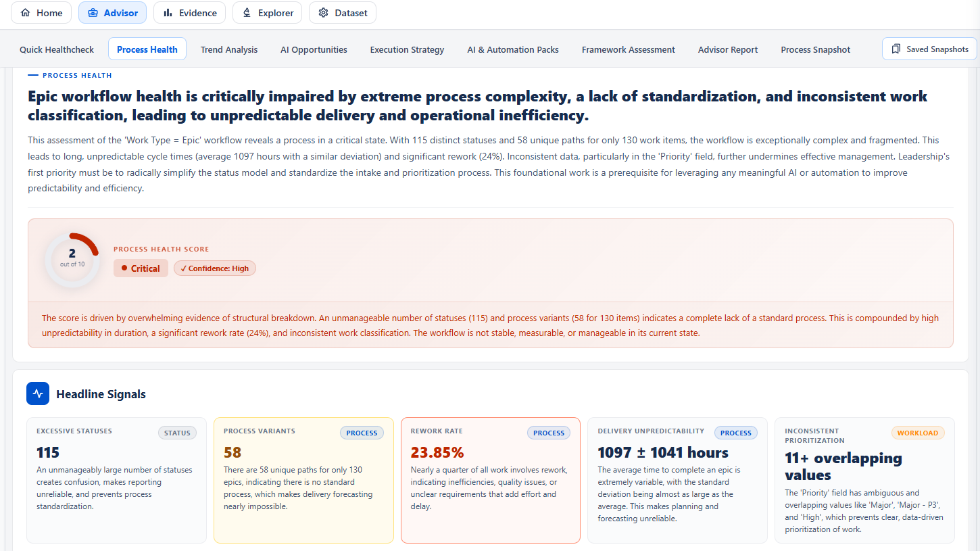Select the AI Opportunities tab
The image size is (980, 551).
(313, 49)
